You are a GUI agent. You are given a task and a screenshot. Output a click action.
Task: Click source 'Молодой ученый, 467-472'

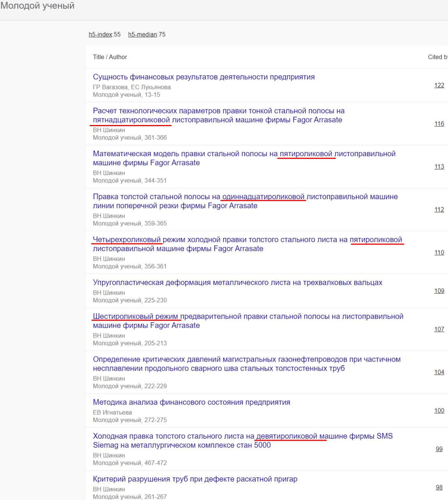[130, 463]
